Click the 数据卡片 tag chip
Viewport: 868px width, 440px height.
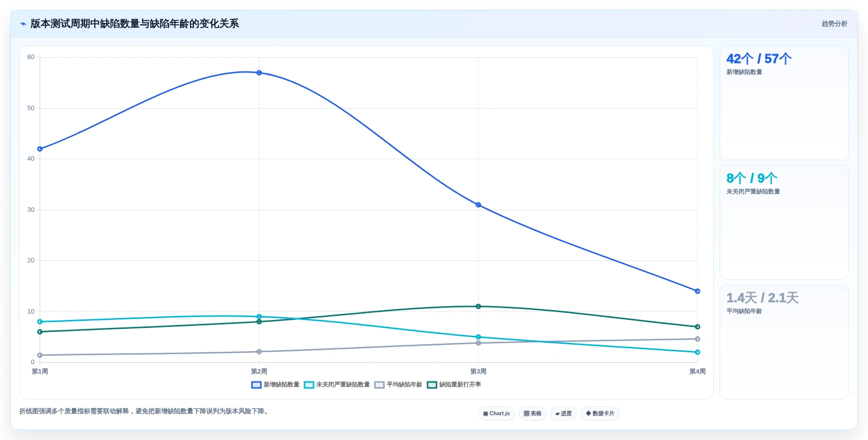click(600, 414)
